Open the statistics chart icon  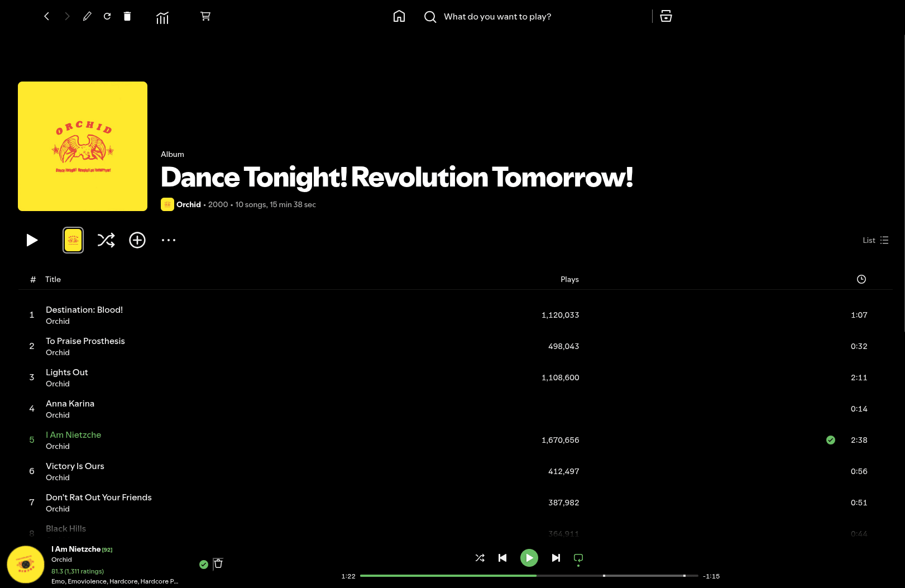(162, 18)
